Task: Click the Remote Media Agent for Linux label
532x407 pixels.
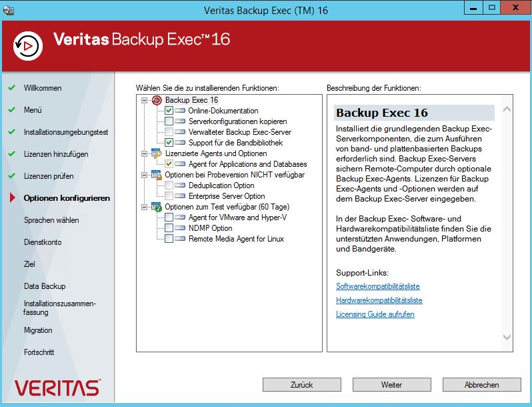Action: [236, 239]
